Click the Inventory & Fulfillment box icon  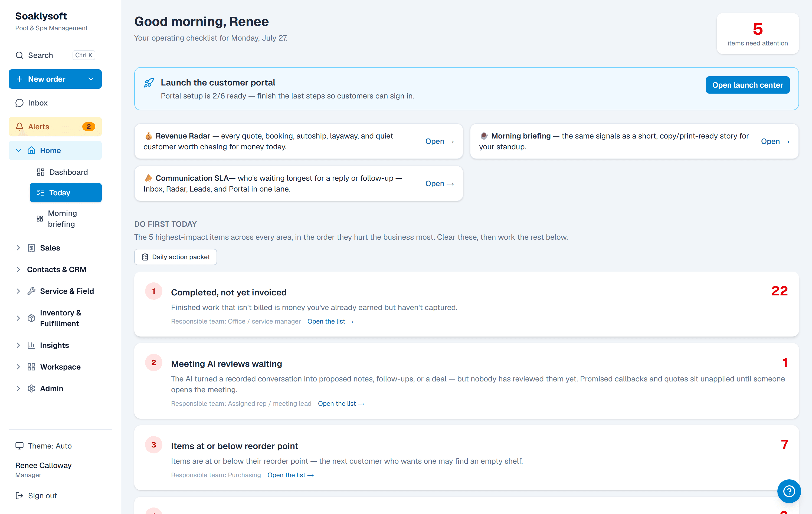[31, 318]
